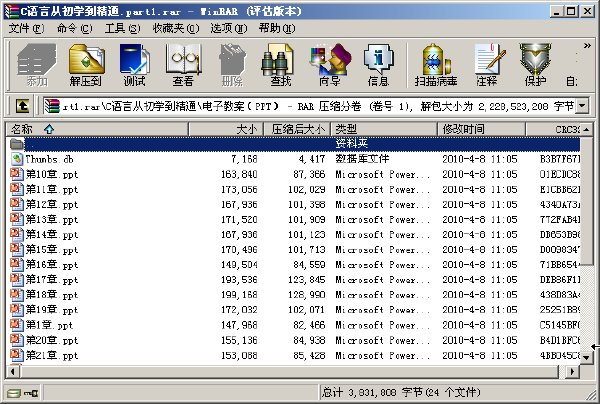The width and height of the screenshot is (600, 404).
Task: Sort by the 大小 column header
Action: (226, 129)
